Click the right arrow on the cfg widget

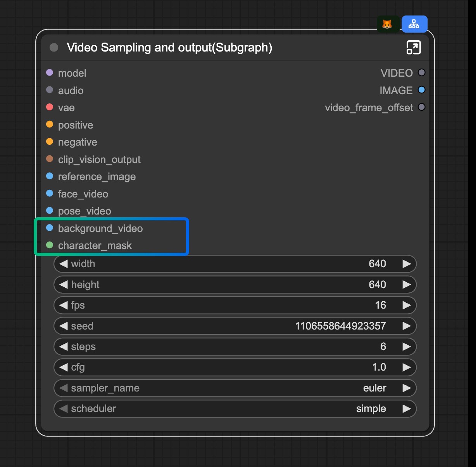click(x=407, y=367)
